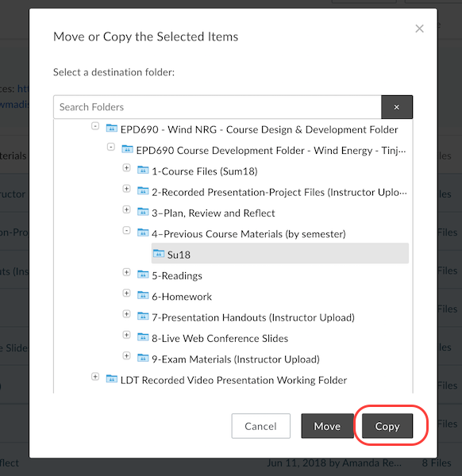The height and width of the screenshot is (476, 462).
Task: Copy the selected items
Action: (387, 426)
